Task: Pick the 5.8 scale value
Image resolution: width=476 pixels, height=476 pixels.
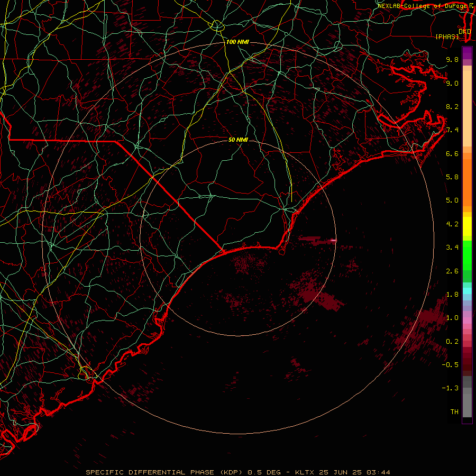Action: (452, 177)
